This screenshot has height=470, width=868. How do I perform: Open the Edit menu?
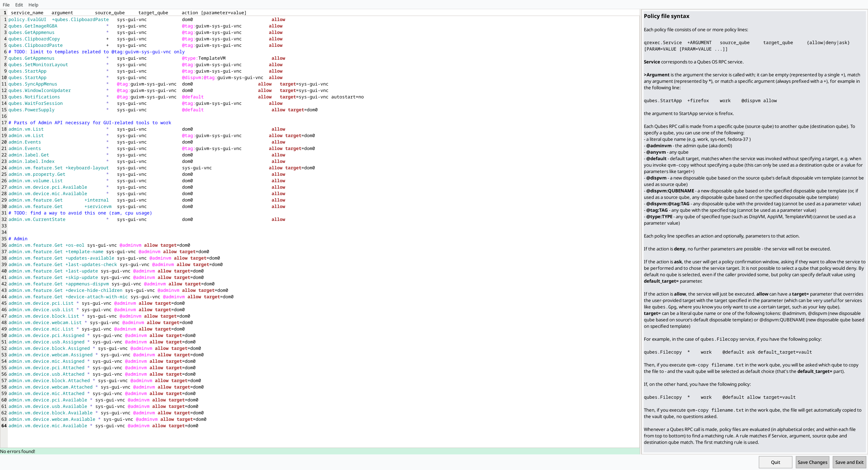[x=19, y=5]
